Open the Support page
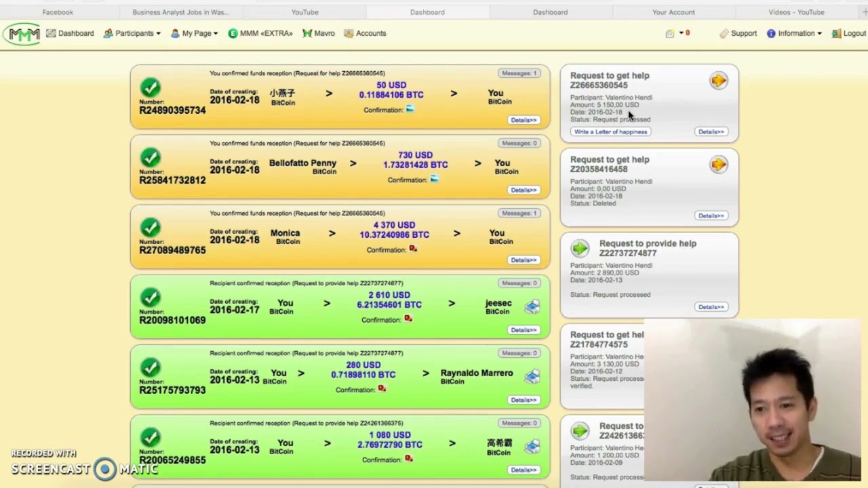868x488 pixels. pyautogui.click(x=738, y=33)
